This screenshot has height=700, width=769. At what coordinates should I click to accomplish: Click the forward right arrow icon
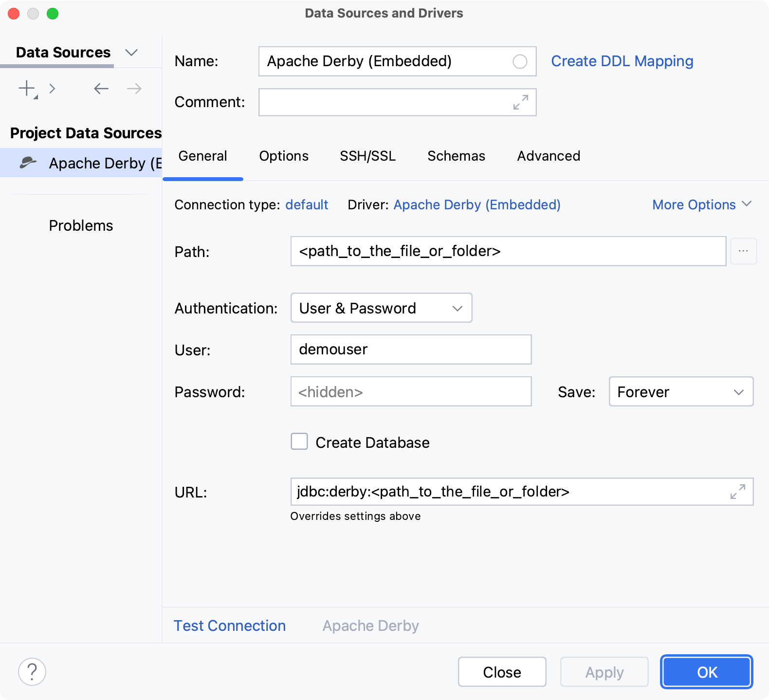(134, 89)
